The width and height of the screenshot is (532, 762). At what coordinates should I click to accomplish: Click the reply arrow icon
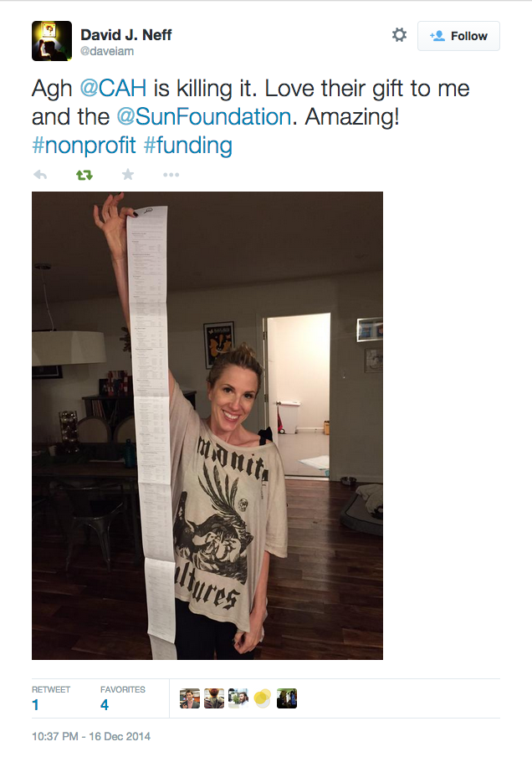tap(40, 175)
